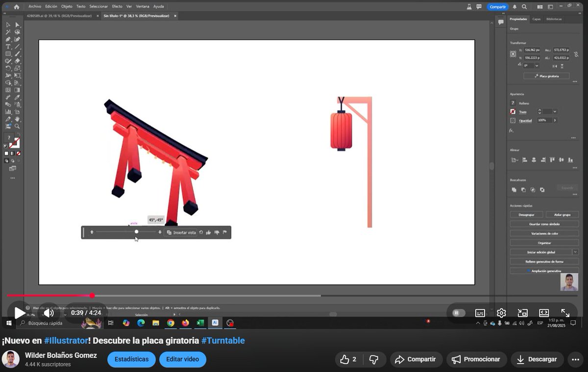Select the Type tool
588x372 pixels.
point(8,46)
